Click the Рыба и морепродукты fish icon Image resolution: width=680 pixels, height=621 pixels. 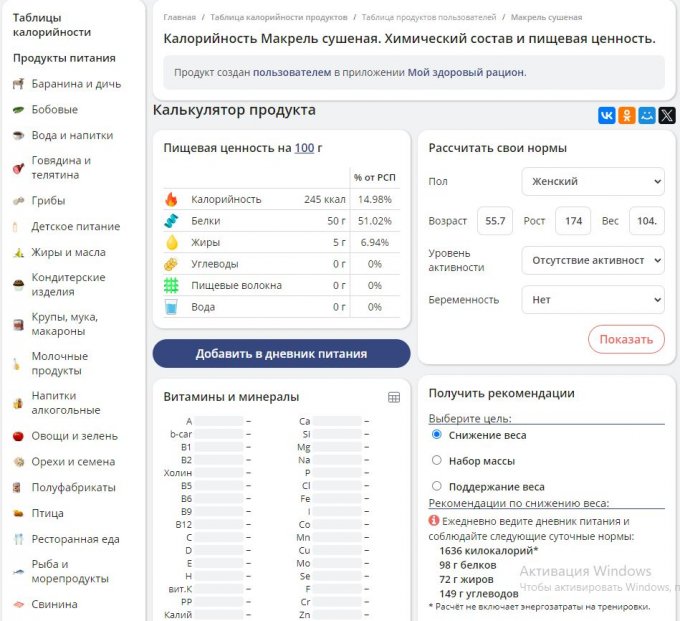tap(19, 571)
